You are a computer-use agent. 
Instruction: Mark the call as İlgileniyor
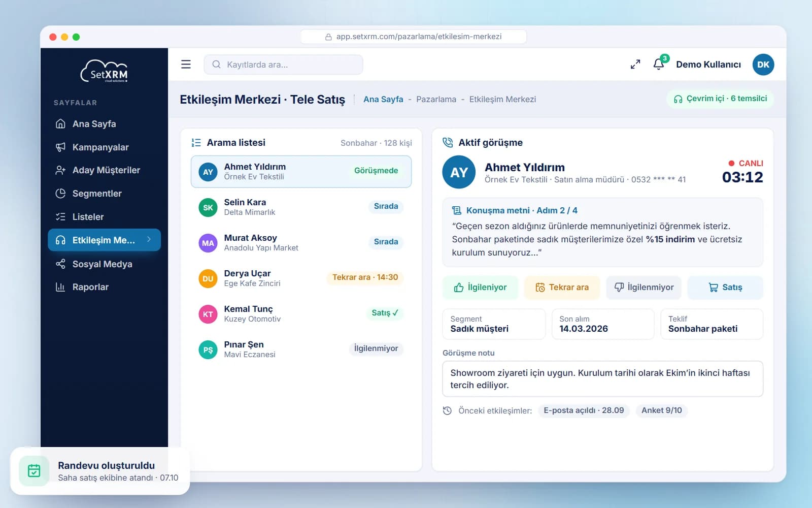tap(480, 288)
